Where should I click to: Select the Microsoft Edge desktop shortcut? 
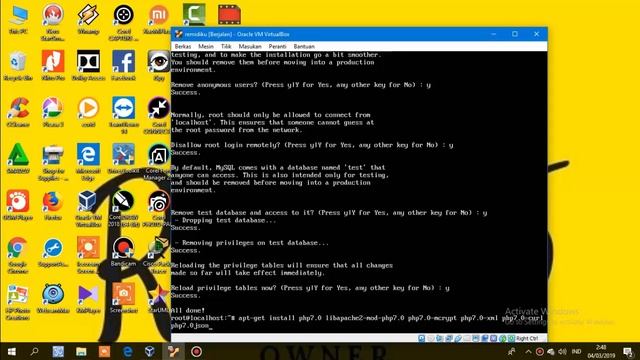pyautogui.click(x=88, y=162)
